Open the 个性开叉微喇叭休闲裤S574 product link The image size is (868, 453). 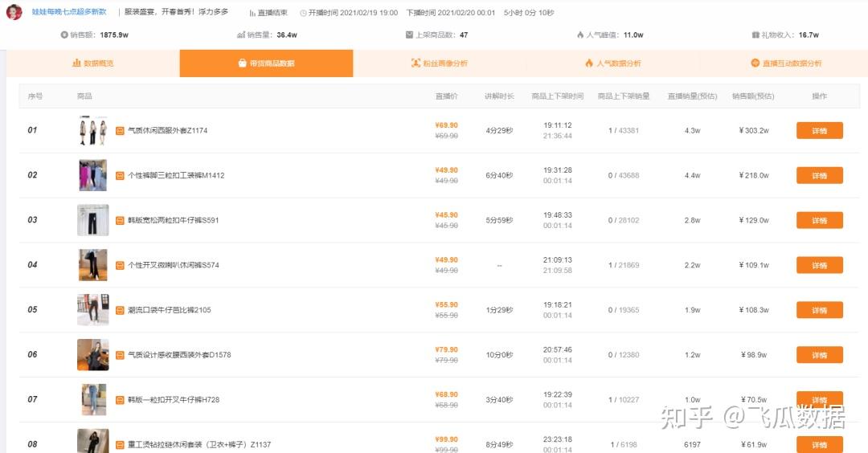tap(174, 265)
